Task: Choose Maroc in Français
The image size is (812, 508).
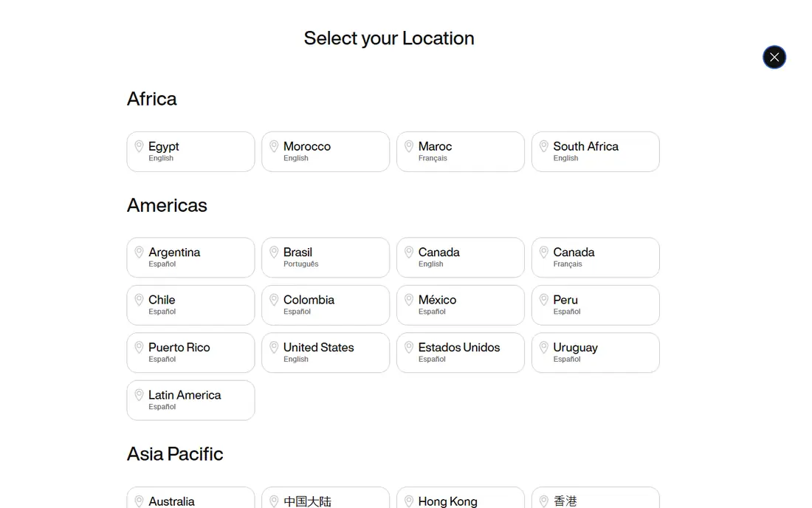Action: click(461, 151)
